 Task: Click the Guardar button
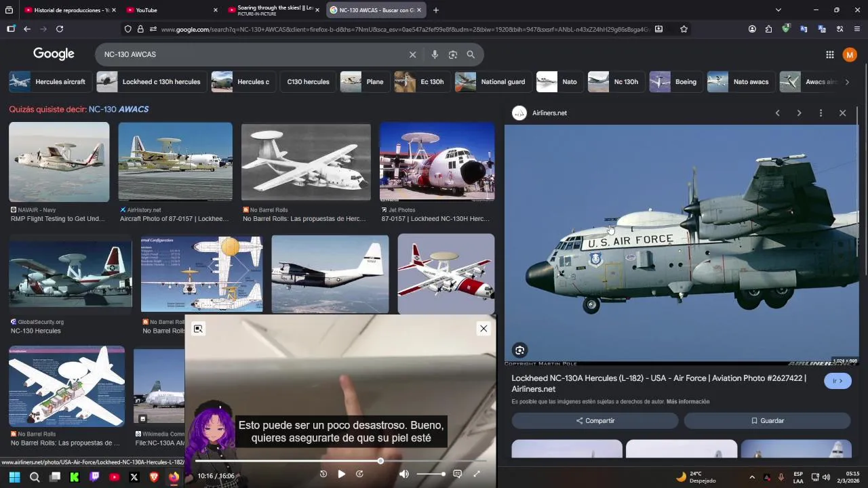(767, 421)
